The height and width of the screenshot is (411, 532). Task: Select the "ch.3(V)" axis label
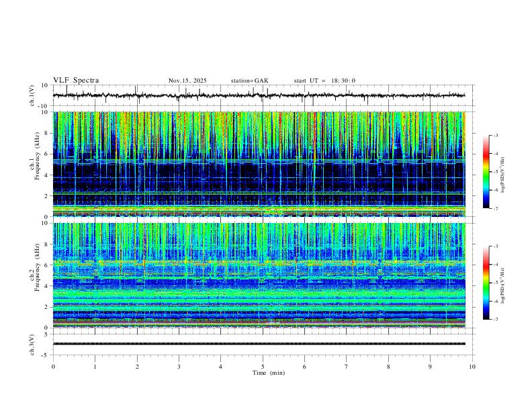click(32, 345)
